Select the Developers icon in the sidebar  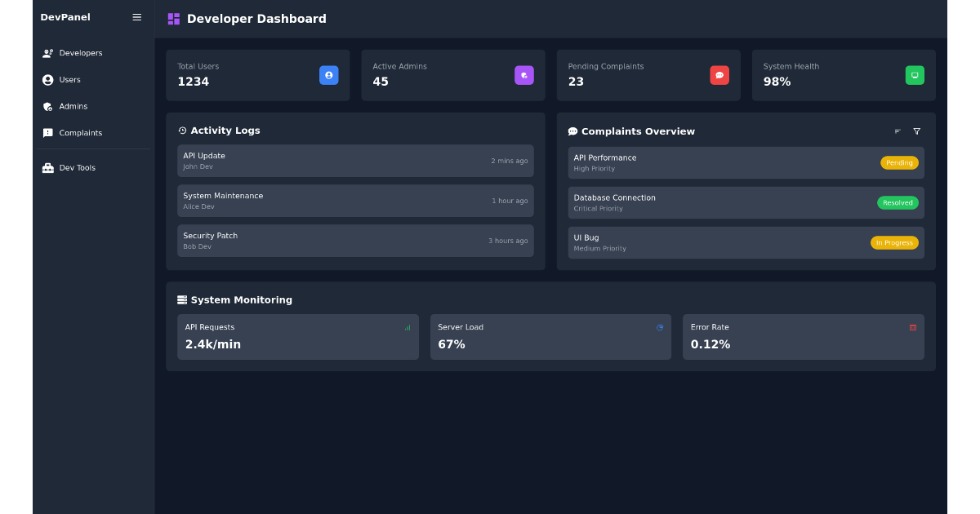point(47,52)
